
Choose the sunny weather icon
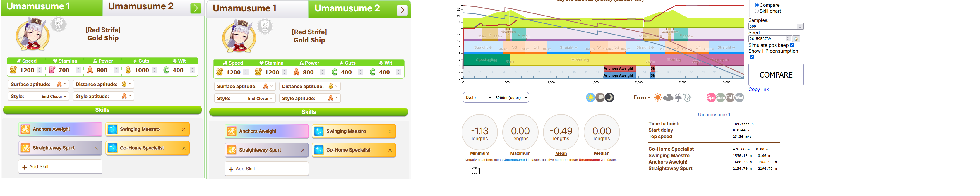(x=657, y=98)
